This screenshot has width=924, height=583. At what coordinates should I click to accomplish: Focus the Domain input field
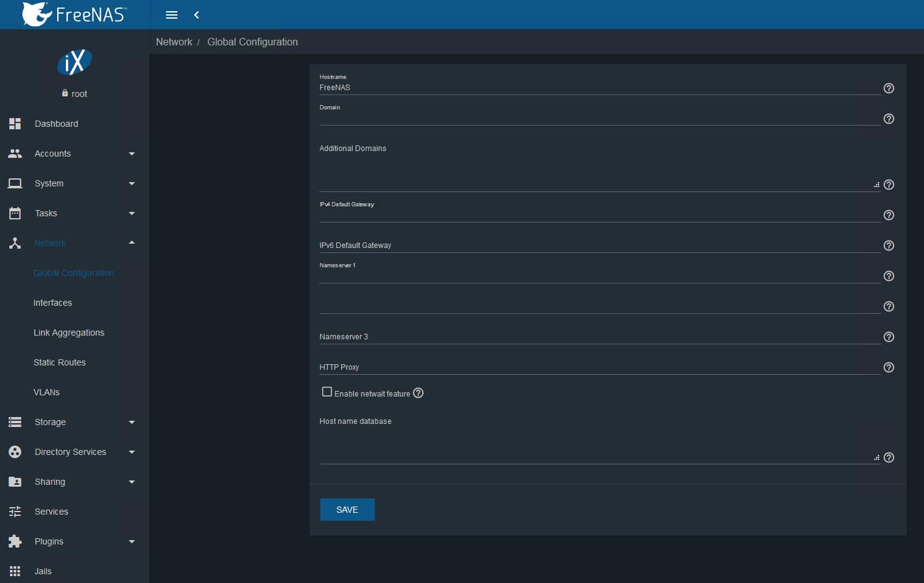pyautogui.click(x=599, y=118)
